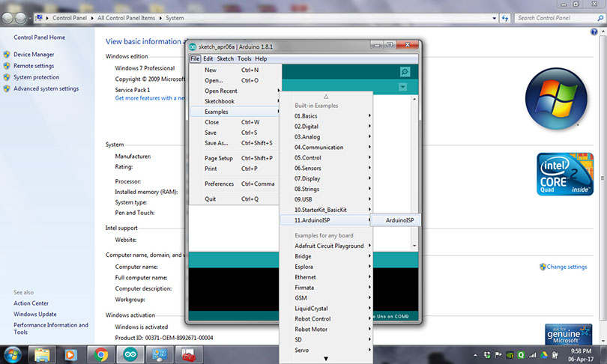The image size is (607, 364).
Task: Open the Arduino Help menu
Action: 261,59
